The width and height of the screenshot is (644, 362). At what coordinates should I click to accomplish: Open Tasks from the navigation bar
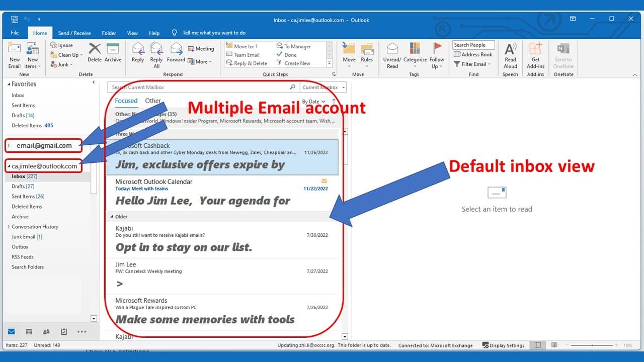point(64,332)
